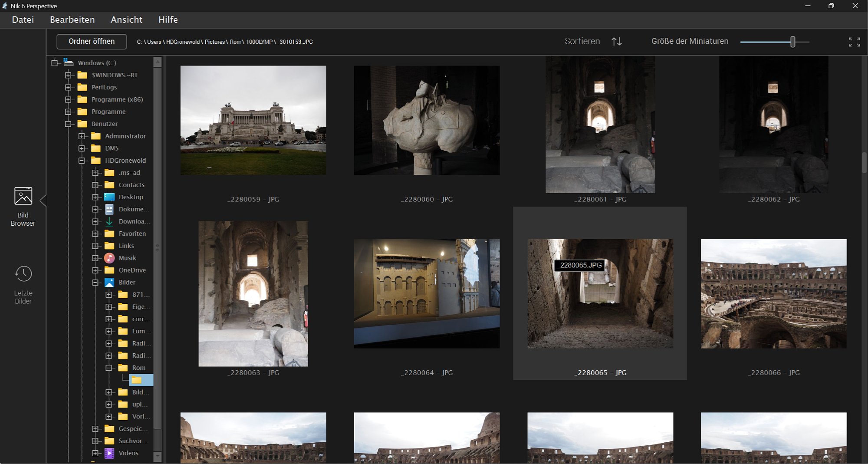Click the Desktop folder icon

[109, 197]
